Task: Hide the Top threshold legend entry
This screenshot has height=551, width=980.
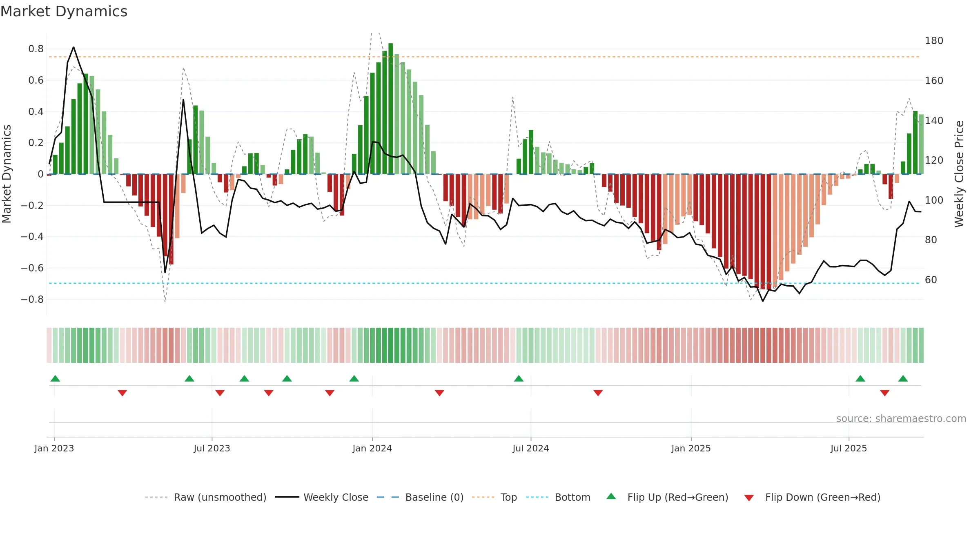Action: [509, 497]
